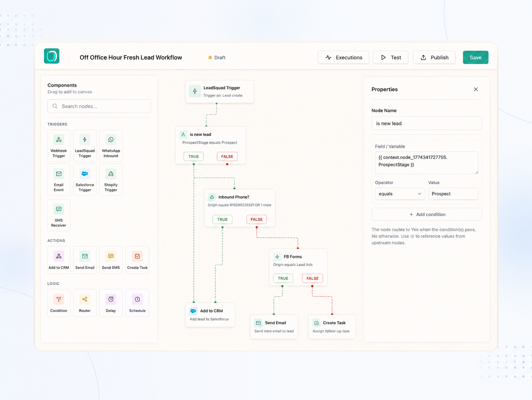Click the teal app logo icon
Screen dimensions: 532x400
pyautogui.click(x=51, y=56)
